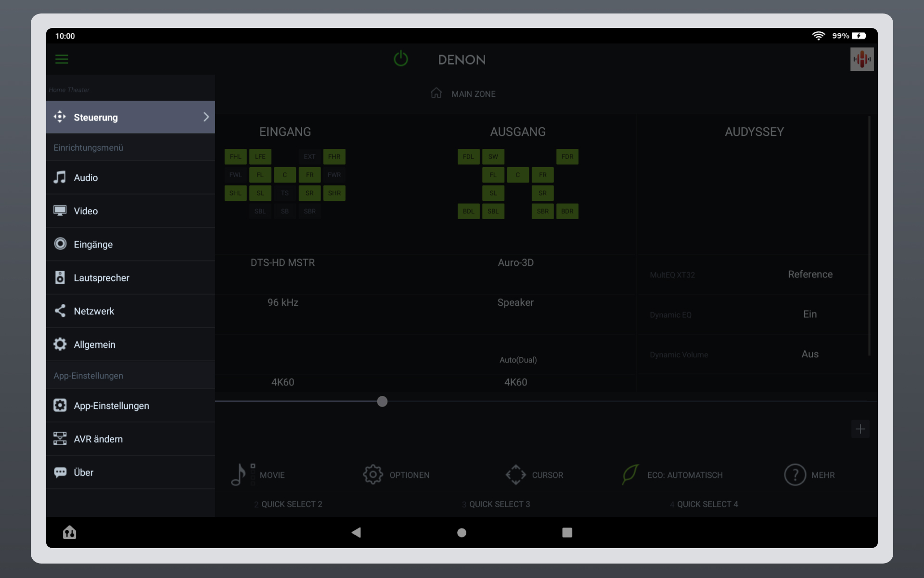This screenshot has width=924, height=578.
Task: Open the MultEQ XT32 Reference selection
Action: coord(810,274)
